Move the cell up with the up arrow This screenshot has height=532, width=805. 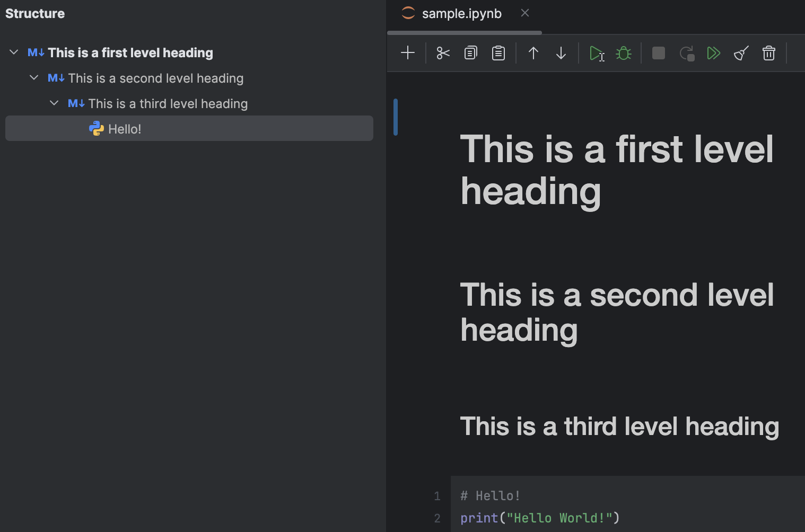(533, 53)
